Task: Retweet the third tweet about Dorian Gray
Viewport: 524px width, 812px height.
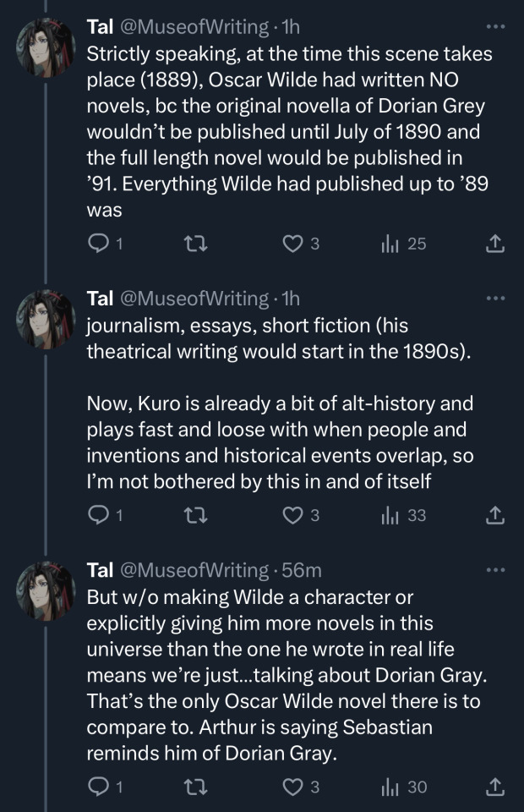Action: [194, 787]
